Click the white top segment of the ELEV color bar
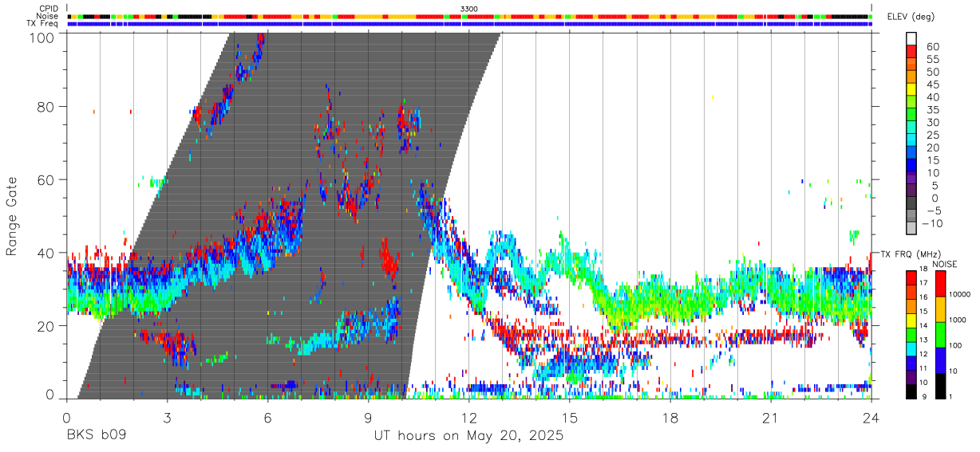 coord(911,37)
